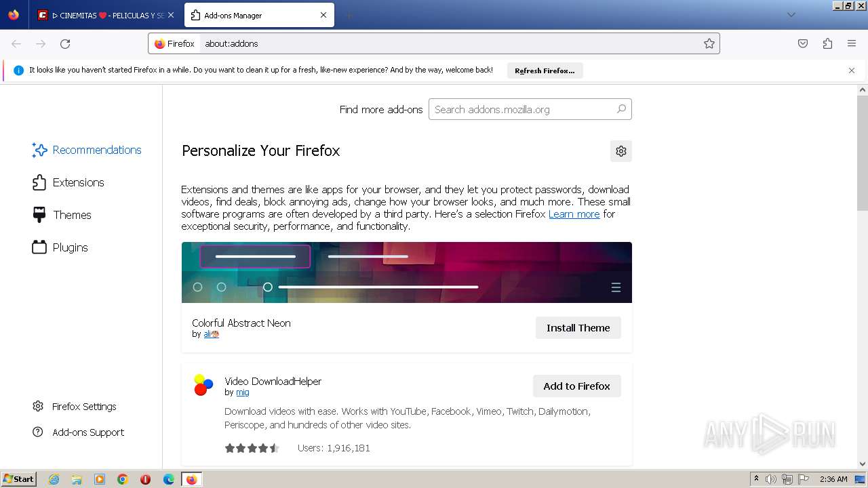List all tabs dropdown arrow
Viewport: 868px width, 488px height.
coord(791,15)
